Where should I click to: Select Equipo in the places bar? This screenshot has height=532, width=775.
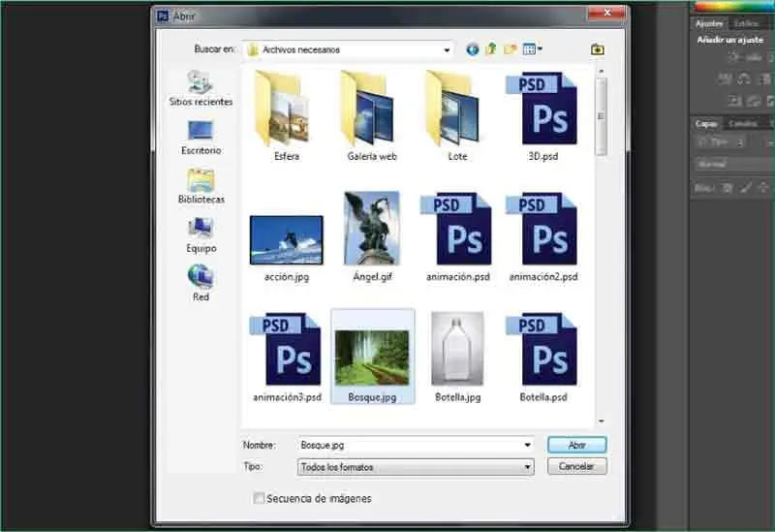click(x=201, y=233)
